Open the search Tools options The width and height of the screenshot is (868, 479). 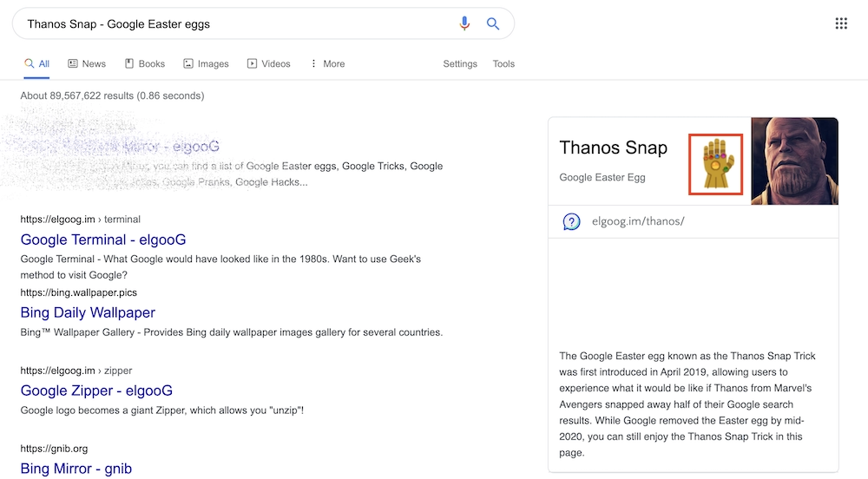click(503, 64)
